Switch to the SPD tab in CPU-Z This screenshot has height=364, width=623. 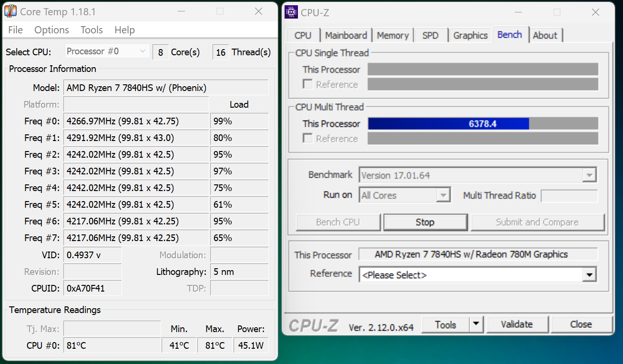point(430,36)
